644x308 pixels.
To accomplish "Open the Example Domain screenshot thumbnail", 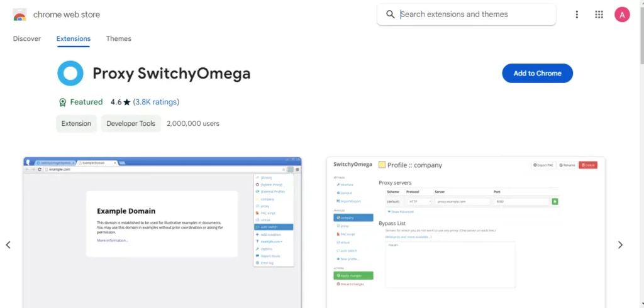I will [162, 233].
